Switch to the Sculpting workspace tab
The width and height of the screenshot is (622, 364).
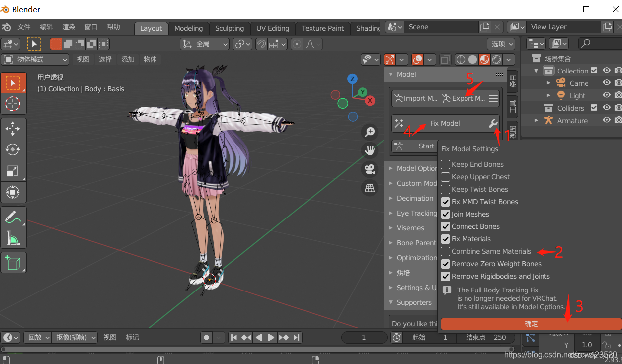[230, 28]
